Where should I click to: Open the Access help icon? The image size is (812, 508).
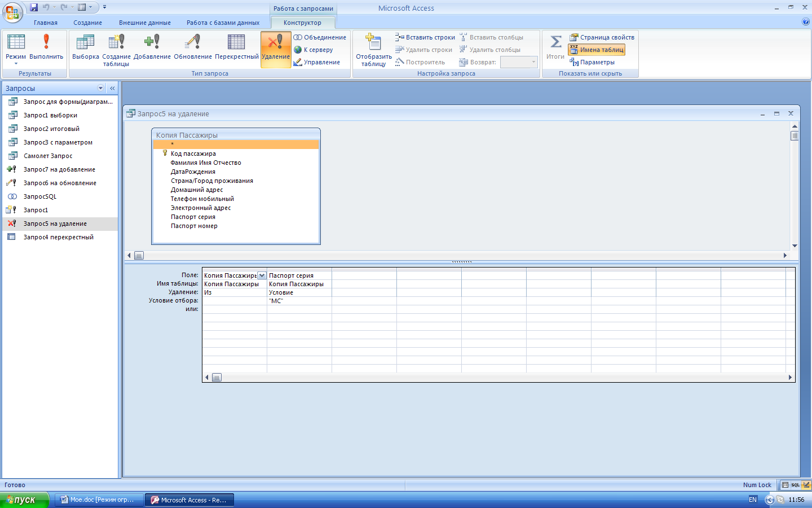click(x=805, y=22)
